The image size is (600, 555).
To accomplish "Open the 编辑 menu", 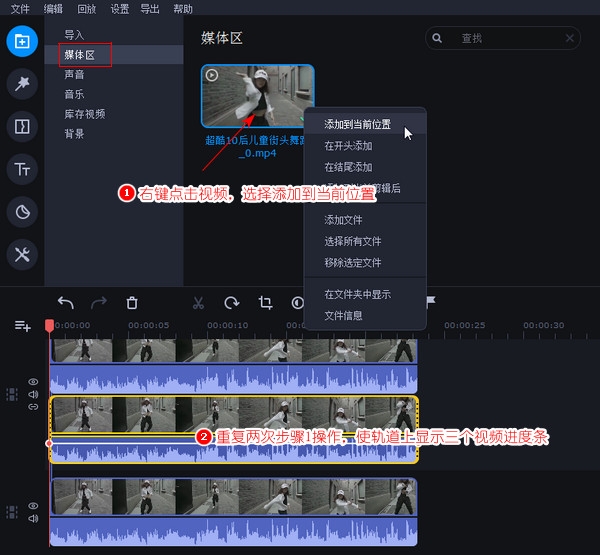I will [53, 8].
